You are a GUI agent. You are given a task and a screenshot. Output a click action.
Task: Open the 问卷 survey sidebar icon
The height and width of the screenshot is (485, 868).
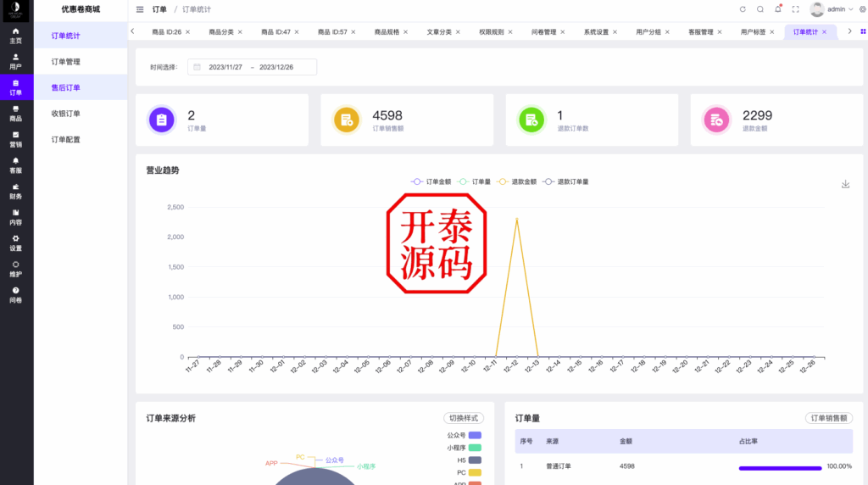15,296
